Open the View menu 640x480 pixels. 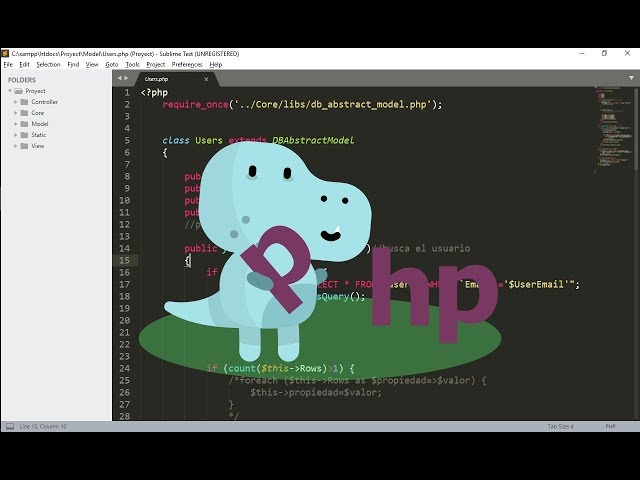click(92, 64)
